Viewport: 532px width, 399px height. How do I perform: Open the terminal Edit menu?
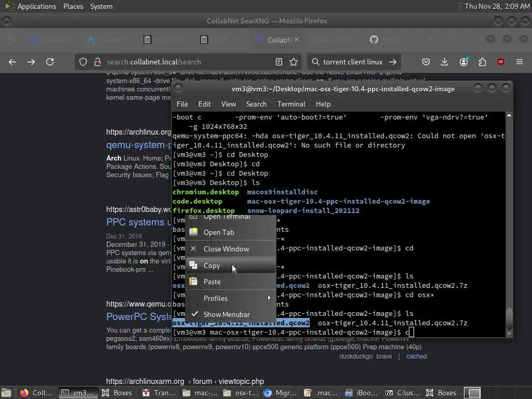205,104
